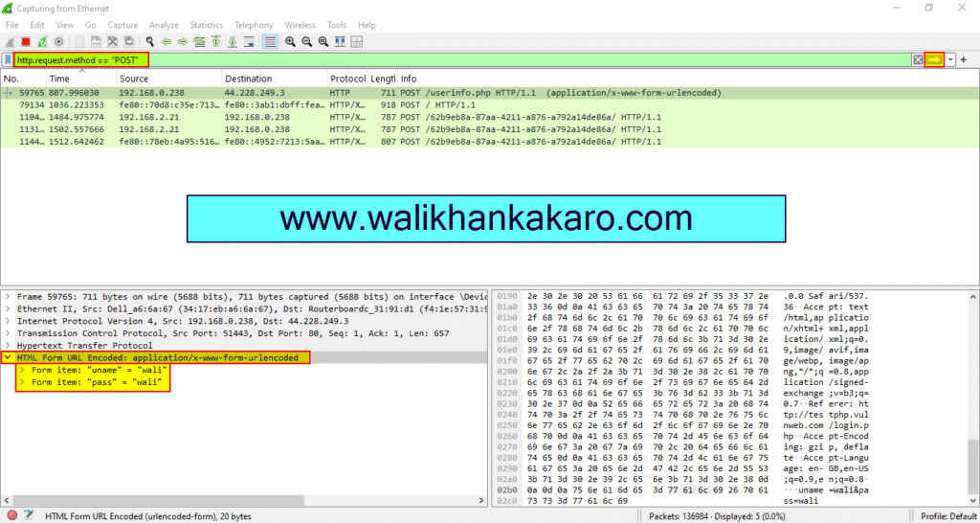Open the Help menu

pos(367,25)
